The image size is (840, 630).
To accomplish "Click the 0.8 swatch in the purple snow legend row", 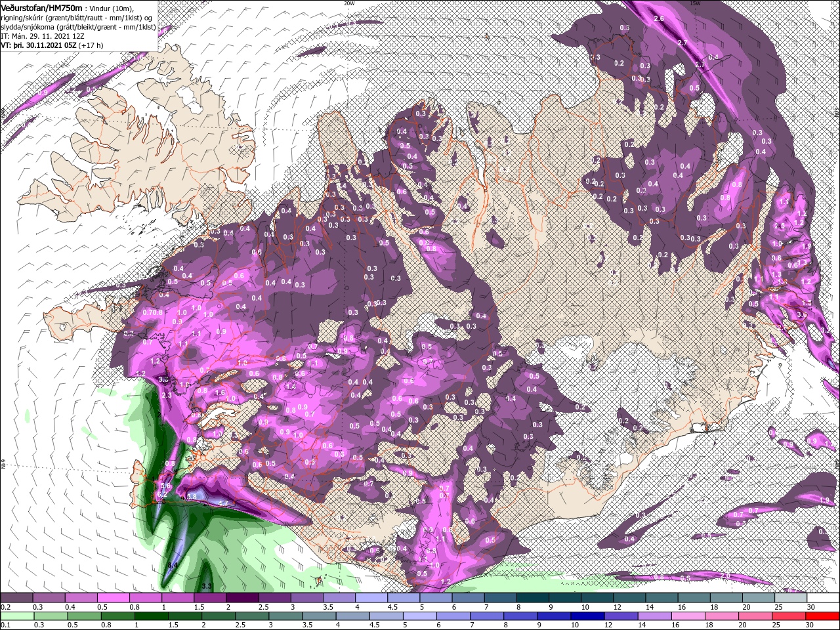I will [x=146, y=598].
